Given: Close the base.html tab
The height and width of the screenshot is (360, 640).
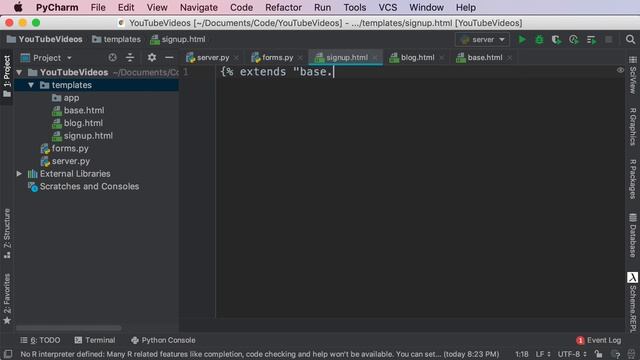Looking at the screenshot, I should [509, 58].
